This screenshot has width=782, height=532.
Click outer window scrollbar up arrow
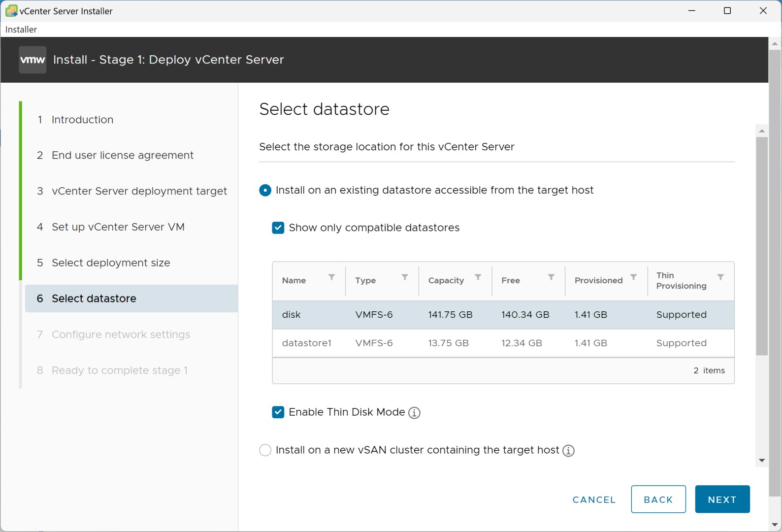coord(775,44)
